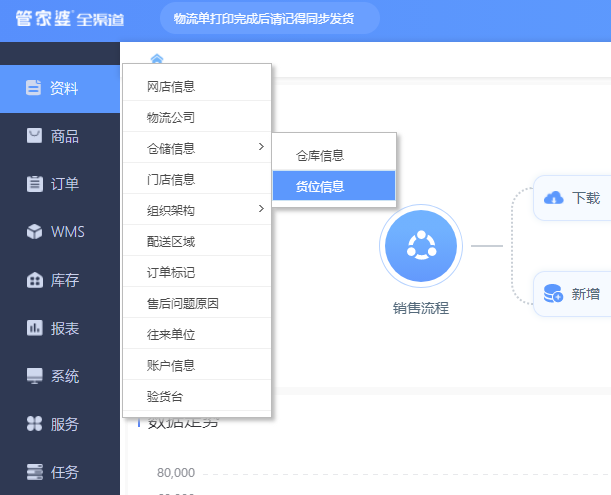Expand the 组织架构 submenu arrow

point(261,209)
